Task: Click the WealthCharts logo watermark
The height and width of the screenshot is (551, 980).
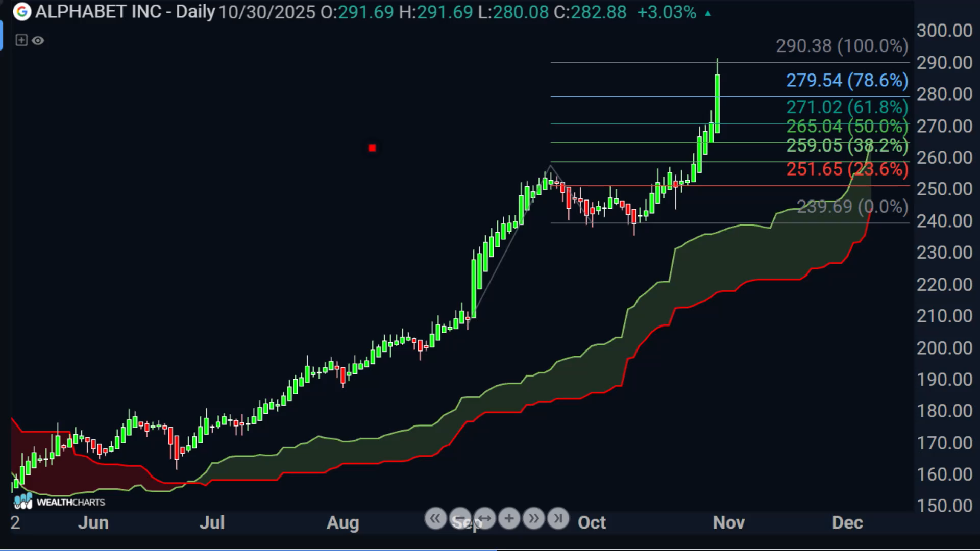Action: tap(59, 502)
